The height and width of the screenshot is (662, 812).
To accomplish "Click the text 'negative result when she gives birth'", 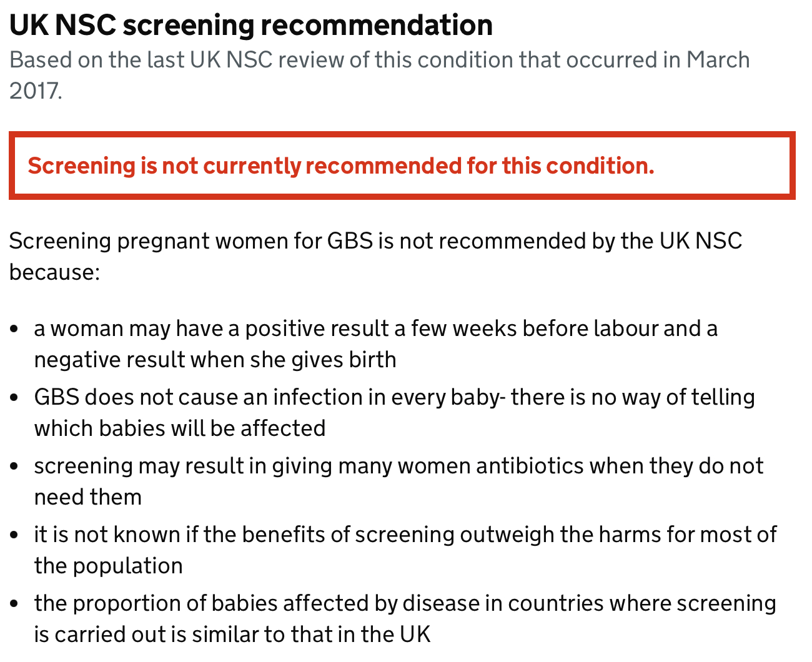I will click(215, 360).
